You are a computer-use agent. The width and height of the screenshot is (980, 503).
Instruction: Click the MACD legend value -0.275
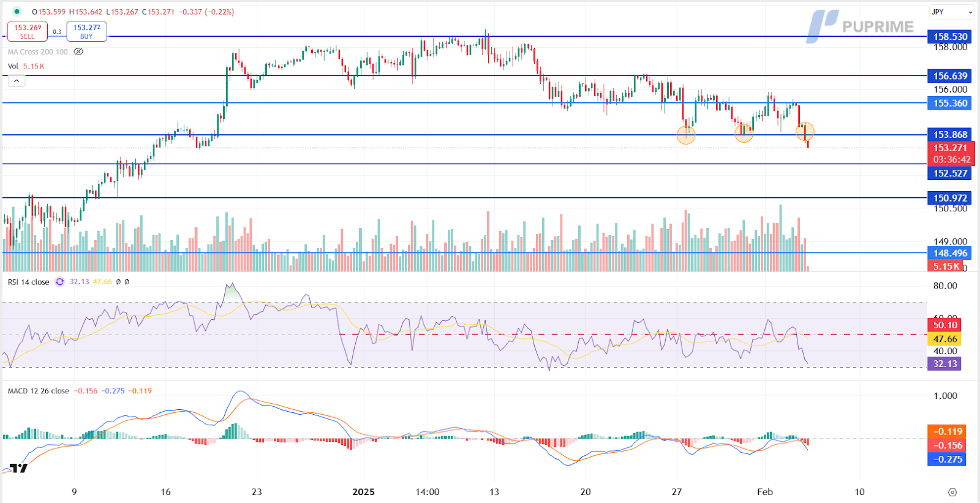[113, 391]
